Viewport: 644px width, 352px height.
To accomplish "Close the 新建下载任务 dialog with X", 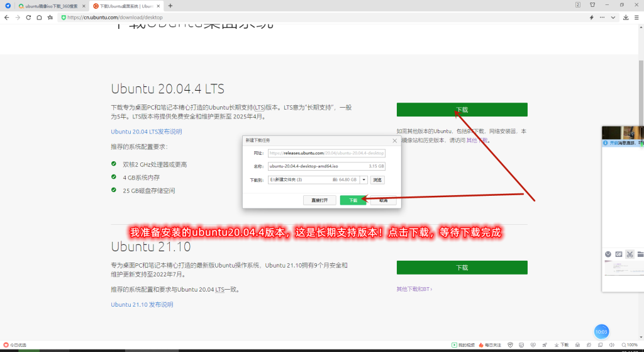I will click(x=395, y=140).
